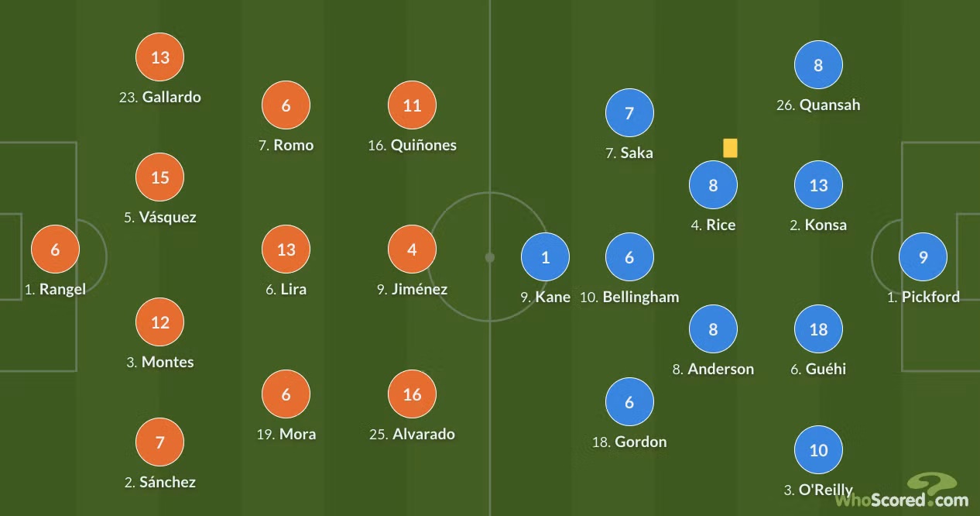Select Bellingham's player marker
Viewport: 980px width, 516px height.
pyautogui.click(x=629, y=257)
